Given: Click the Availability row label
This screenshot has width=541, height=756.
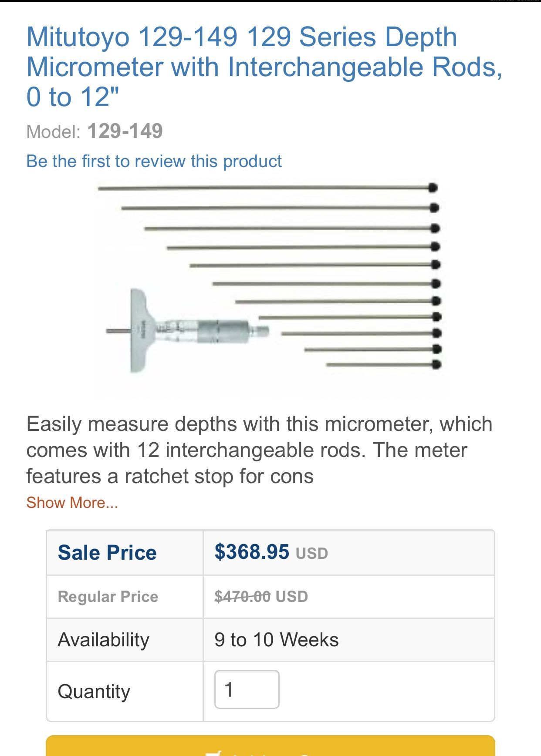Looking at the screenshot, I should tap(103, 640).
